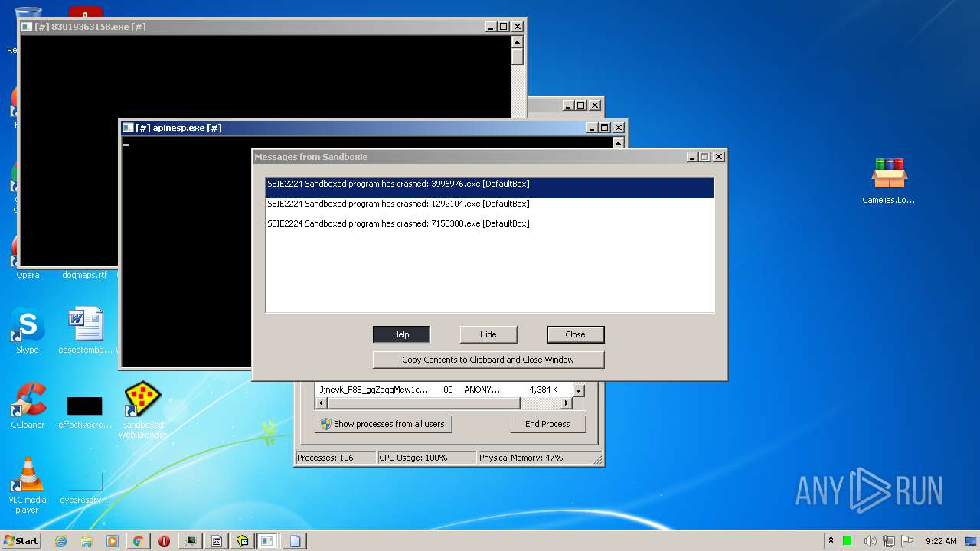
Task: Click the 83019363158.exe console system icon
Action: point(27,27)
